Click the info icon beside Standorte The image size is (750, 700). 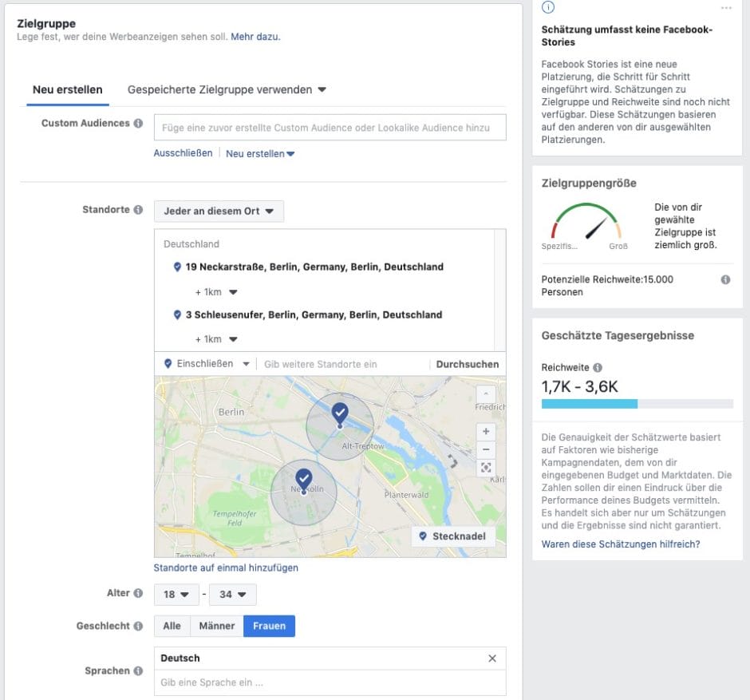(x=138, y=210)
